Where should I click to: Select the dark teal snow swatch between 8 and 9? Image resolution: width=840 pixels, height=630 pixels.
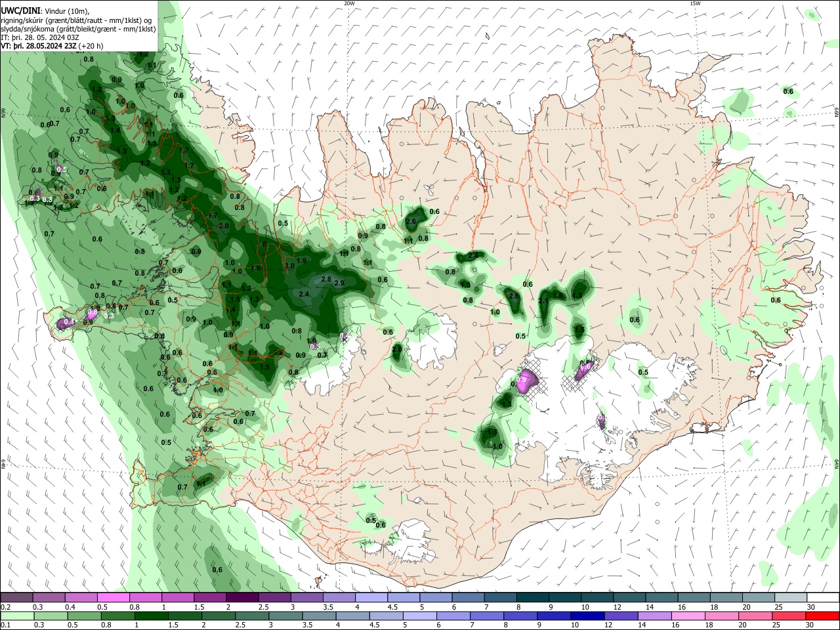point(532,598)
